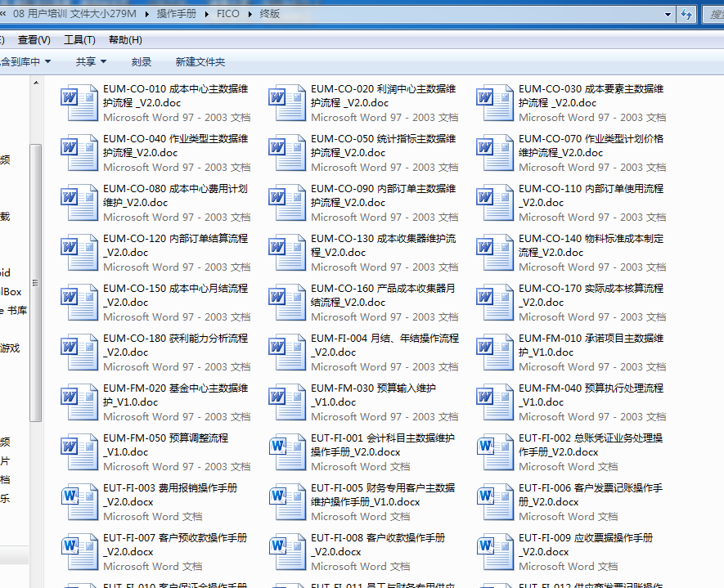Screen dimensions: 724x588
Task: Click docx icon of EUT-FI-001 会计科目主数据维护操作手册
Action: (x=287, y=451)
